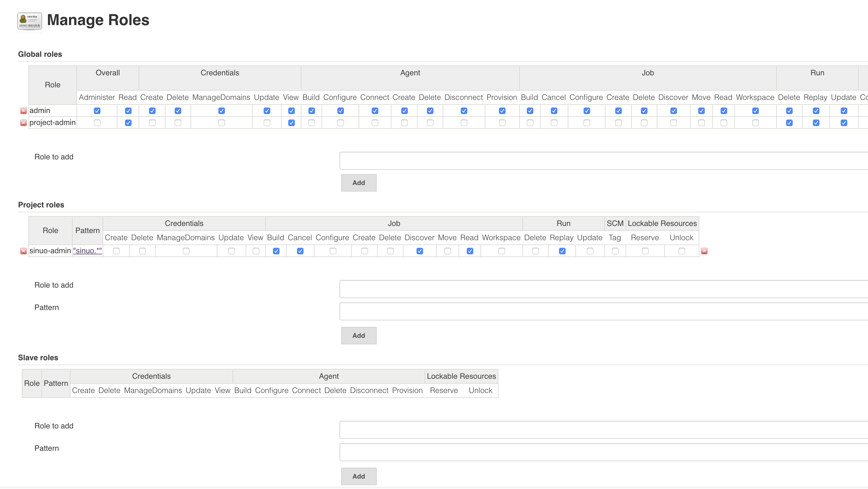Click Add button under Project roles

[x=358, y=336]
